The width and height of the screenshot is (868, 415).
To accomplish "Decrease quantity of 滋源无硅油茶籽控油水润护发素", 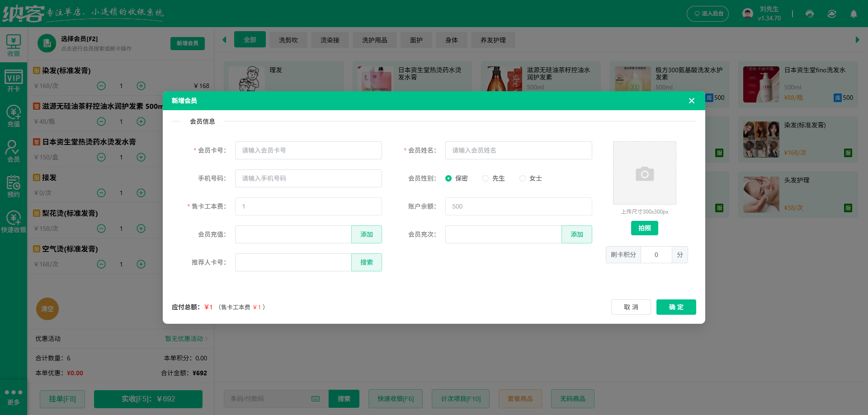I will pyautogui.click(x=101, y=121).
